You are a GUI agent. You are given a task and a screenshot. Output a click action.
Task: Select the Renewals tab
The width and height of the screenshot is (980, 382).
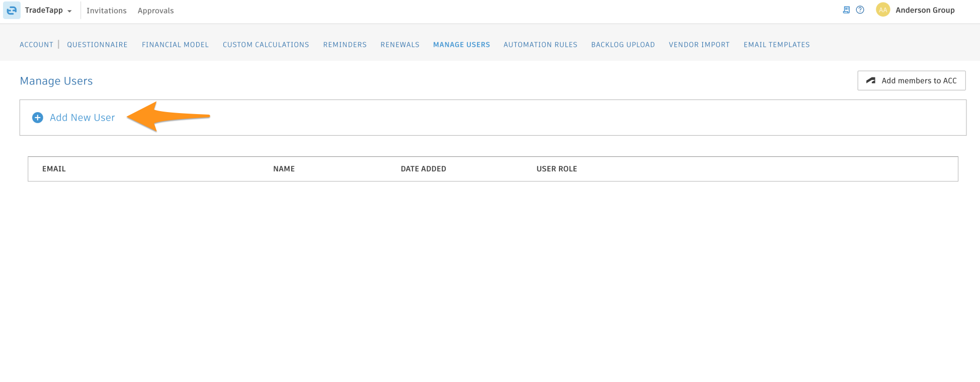400,45
